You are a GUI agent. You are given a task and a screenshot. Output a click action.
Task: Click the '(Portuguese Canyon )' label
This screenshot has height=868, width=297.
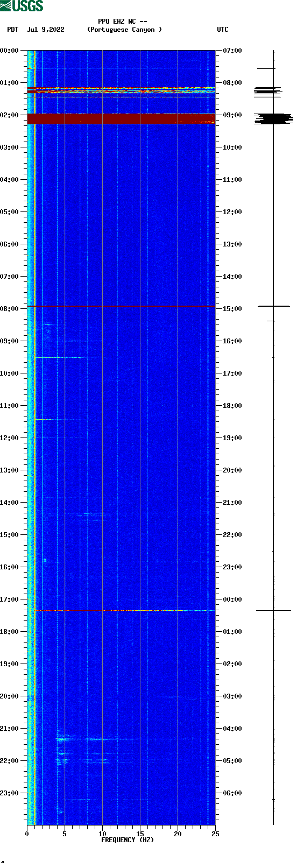click(124, 30)
